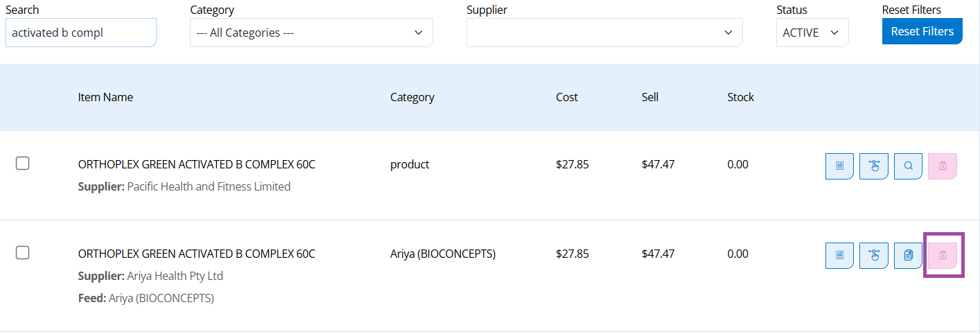
Task: Tick checkbox for Ariya Health item
Action: pyautogui.click(x=23, y=253)
